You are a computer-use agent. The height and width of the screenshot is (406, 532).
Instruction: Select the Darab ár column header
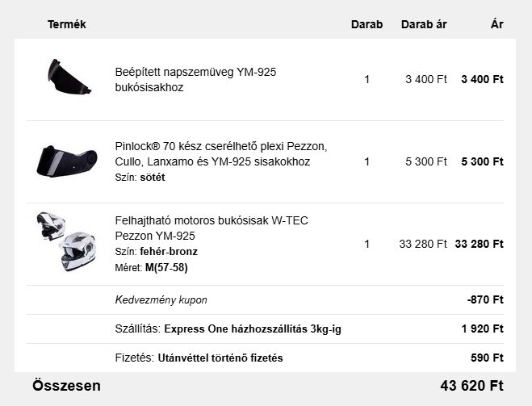pos(424,24)
